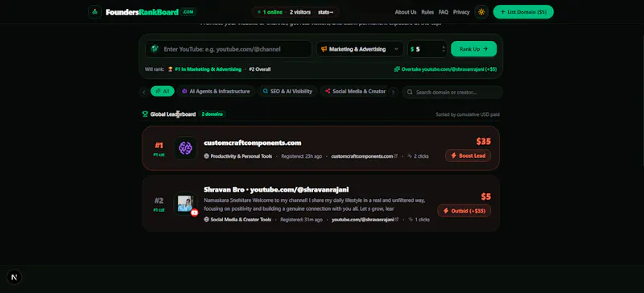Open the Rules page
Image resolution: width=644 pixels, height=293 pixels.
(427, 12)
